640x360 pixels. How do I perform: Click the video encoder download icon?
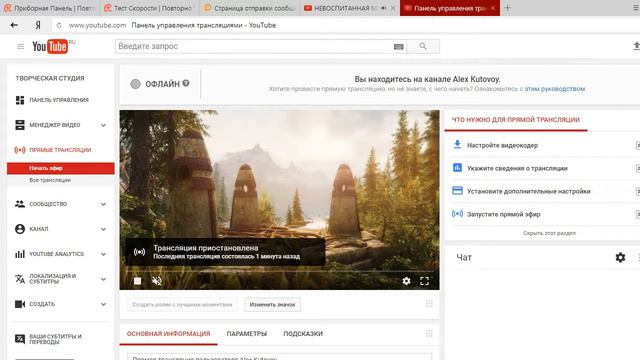coord(457,144)
